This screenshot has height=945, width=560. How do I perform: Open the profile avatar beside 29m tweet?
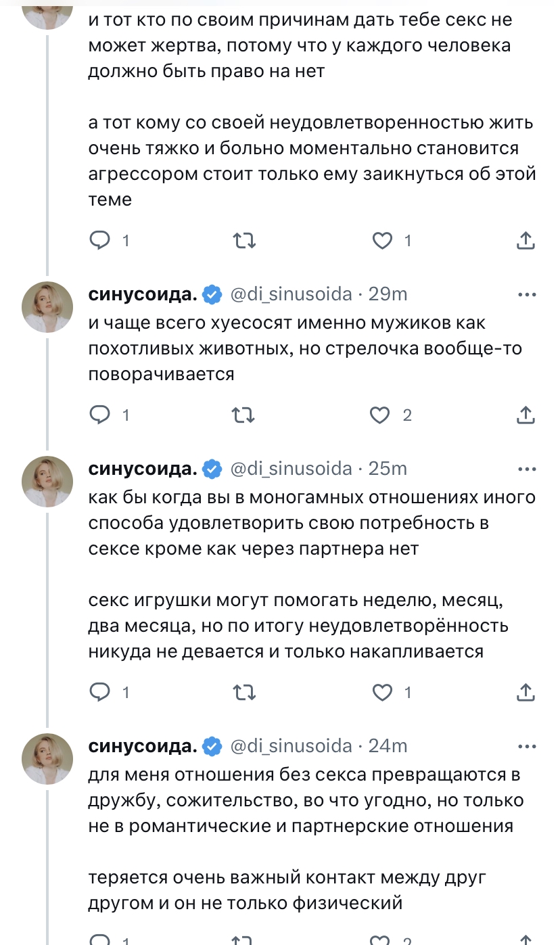(47, 306)
